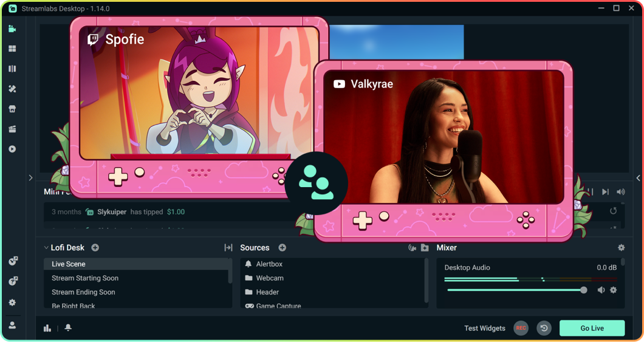The image size is (644, 342).
Task: Click the sources list scrollbar
Action: pyautogui.click(x=426, y=280)
